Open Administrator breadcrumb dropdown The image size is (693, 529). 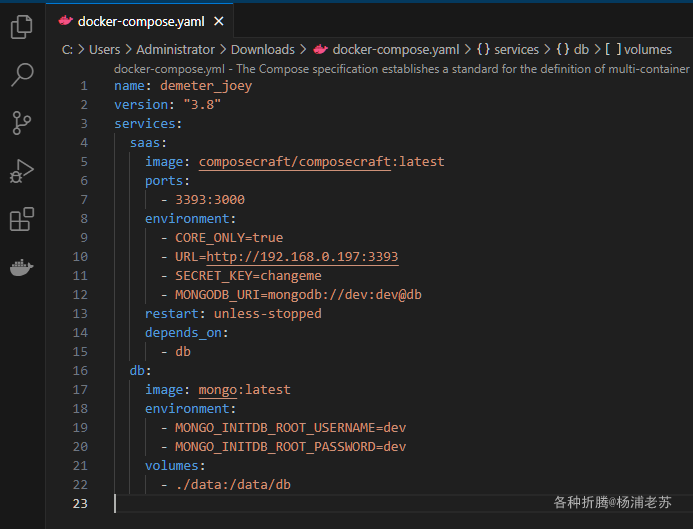(175, 49)
